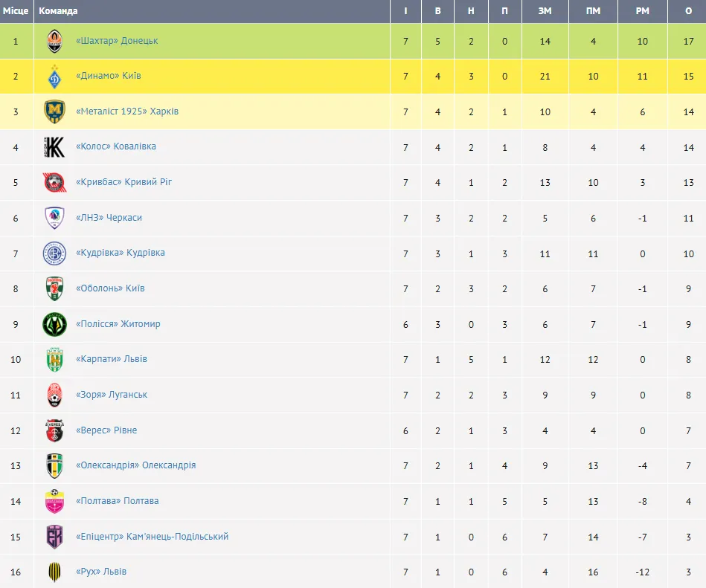Click the Polissya Zhytomyr club logo

(x=54, y=324)
